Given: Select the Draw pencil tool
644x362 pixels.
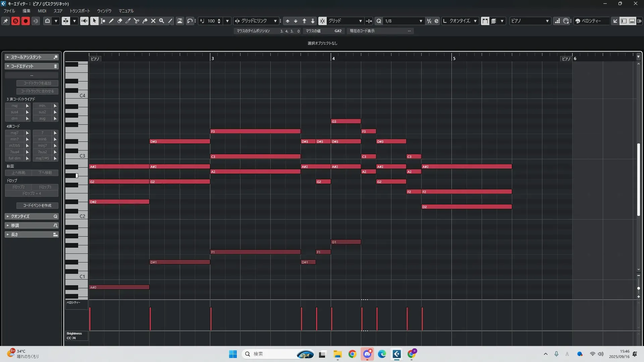Looking at the screenshot, I should point(111,21).
